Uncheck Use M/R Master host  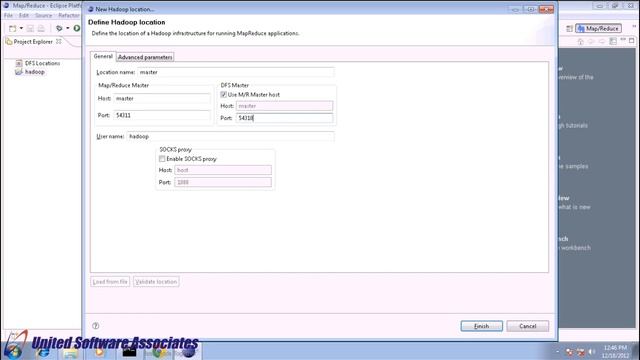click(x=223, y=94)
